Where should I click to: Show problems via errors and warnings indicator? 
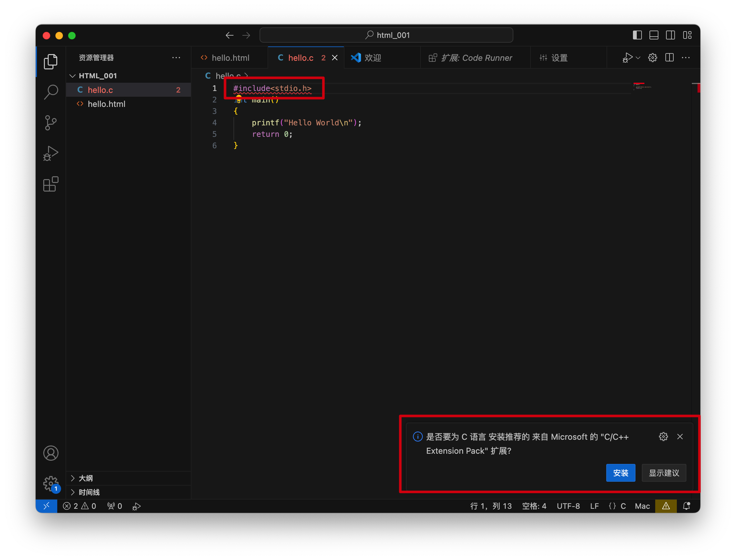point(80,506)
